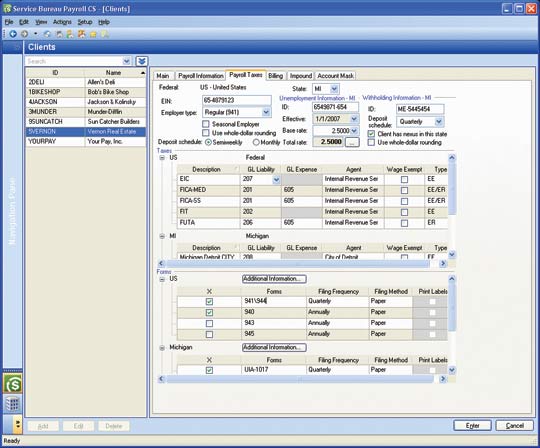Screen dimensions: 540x448
Task: Click the Enter button
Action: click(472, 426)
